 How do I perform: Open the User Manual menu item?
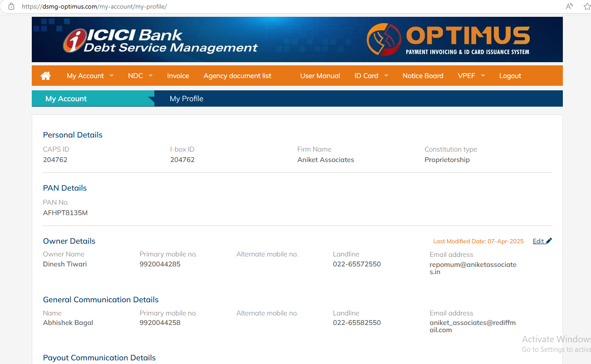320,76
